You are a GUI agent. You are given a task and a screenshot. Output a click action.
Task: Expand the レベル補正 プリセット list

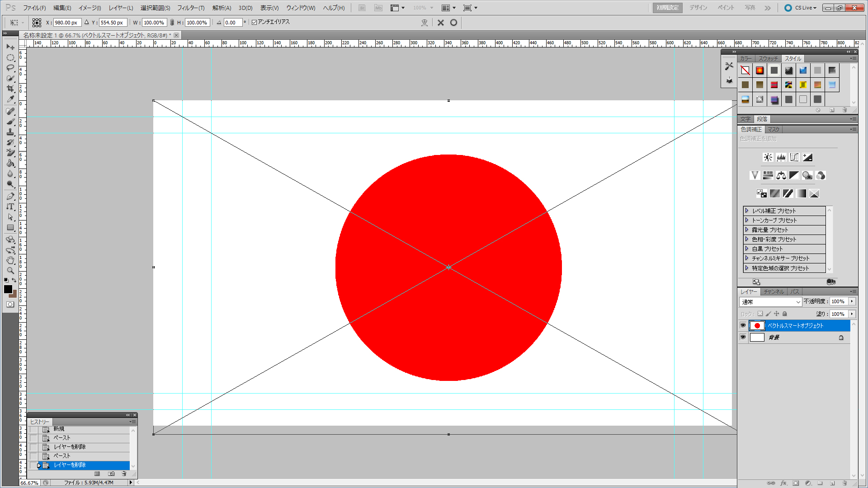(747, 211)
